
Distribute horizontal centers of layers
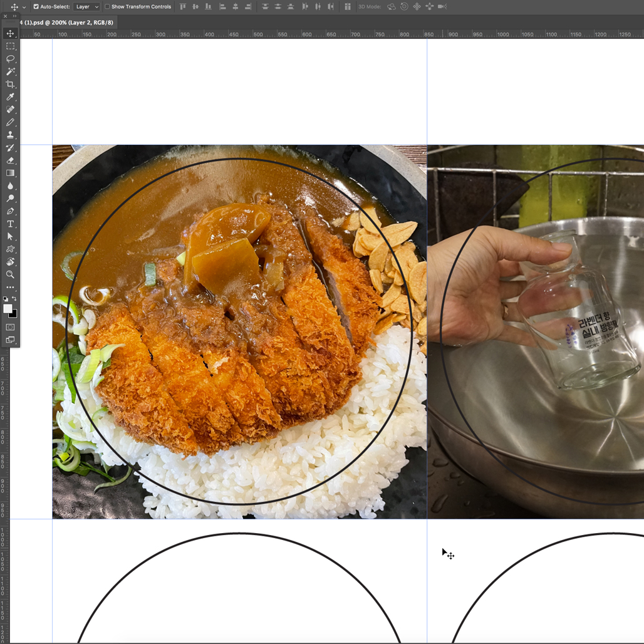coord(318,6)
